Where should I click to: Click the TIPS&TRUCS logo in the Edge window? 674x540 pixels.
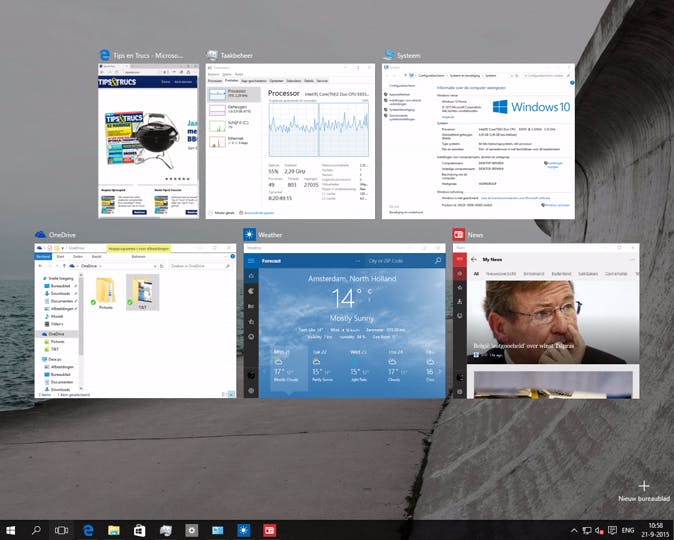click(117, 82)
